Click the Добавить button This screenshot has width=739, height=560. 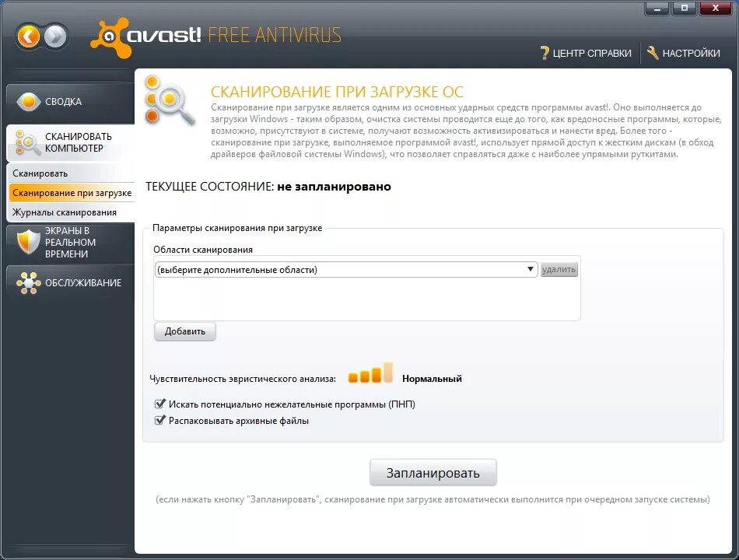[x=184, y=331]
